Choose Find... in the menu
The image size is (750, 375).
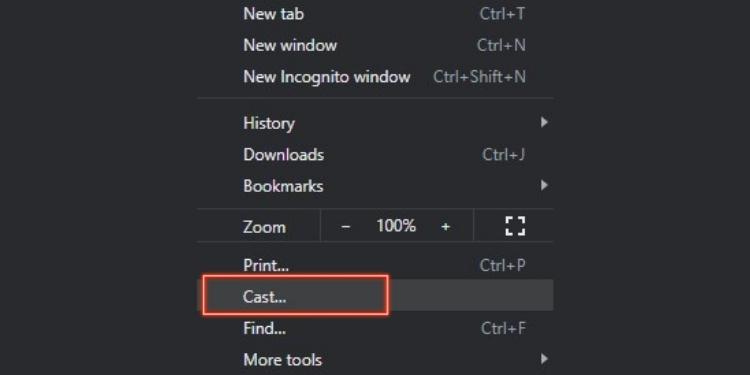click(x=375, y=328)
